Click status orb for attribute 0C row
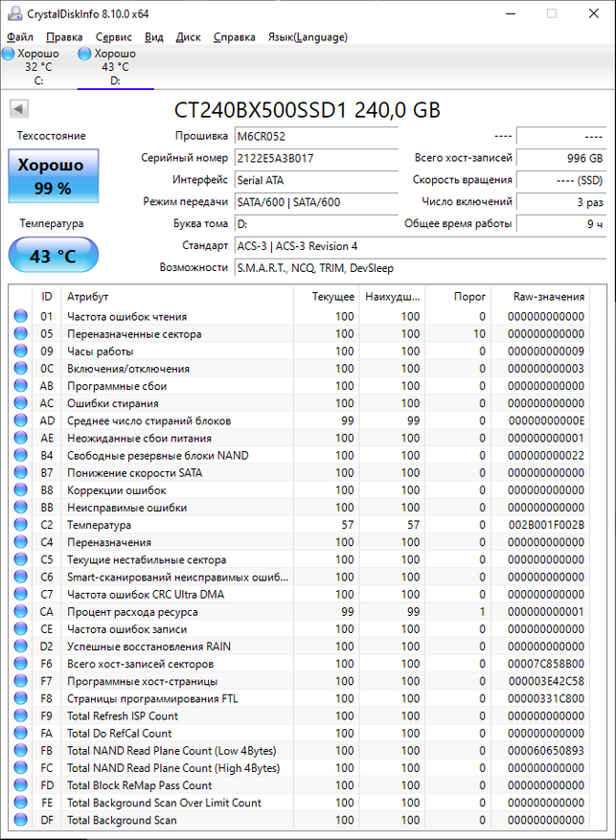The image size is (616, 840). click(x=21, y=368)
